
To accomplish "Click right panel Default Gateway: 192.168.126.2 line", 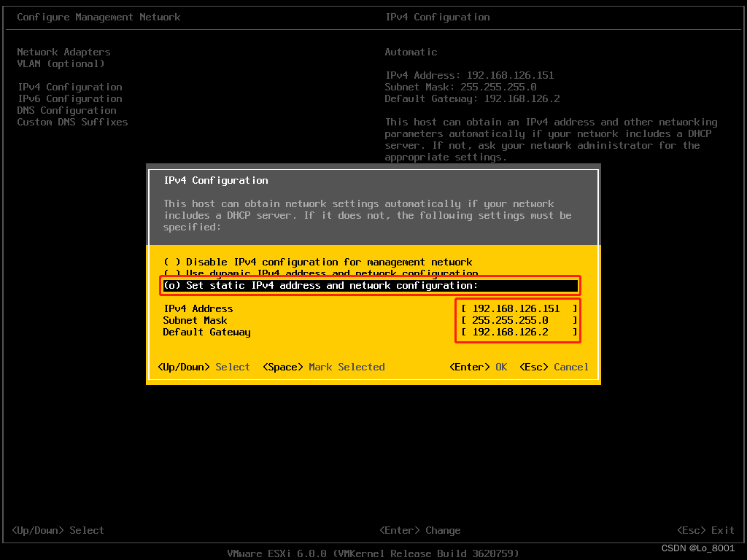I will coord(472,98).
